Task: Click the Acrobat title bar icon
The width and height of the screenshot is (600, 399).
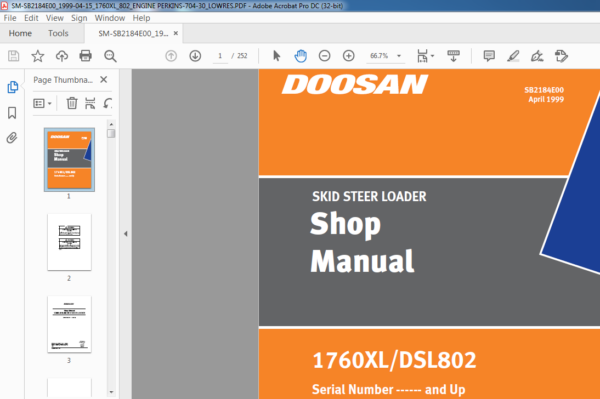Action: coord(5,5)
